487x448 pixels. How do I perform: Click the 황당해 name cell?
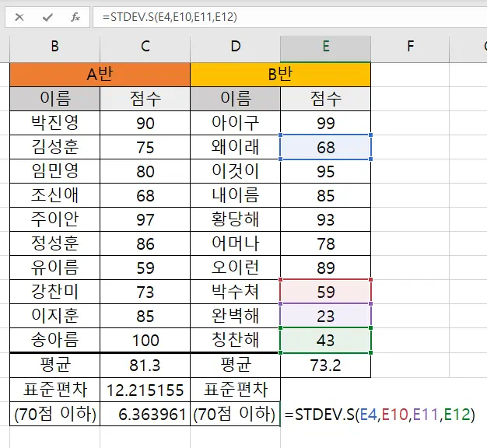pyautogui.click(x=236, y=219)
